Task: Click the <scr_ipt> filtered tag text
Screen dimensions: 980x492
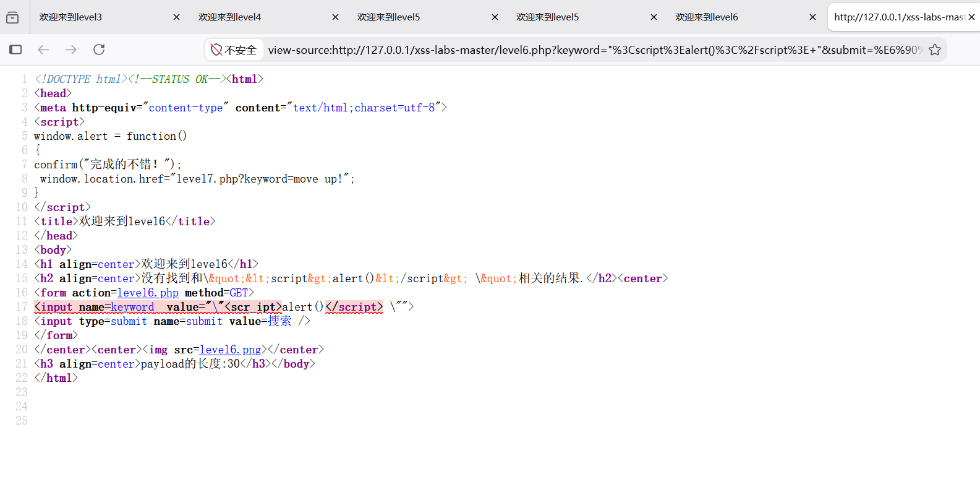Action: tap(253, 307)
